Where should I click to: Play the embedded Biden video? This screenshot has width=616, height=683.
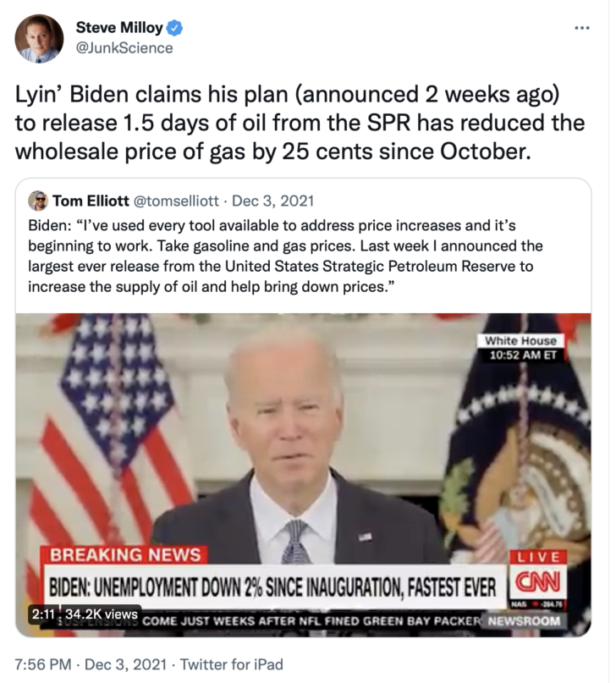pos(304,475)
